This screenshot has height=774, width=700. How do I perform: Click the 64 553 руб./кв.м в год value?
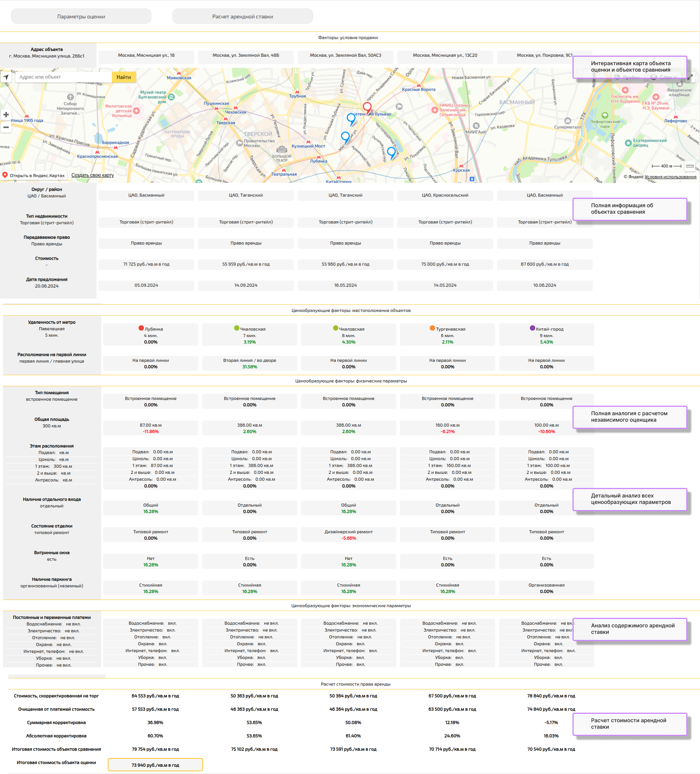click(x=155, y=696)
